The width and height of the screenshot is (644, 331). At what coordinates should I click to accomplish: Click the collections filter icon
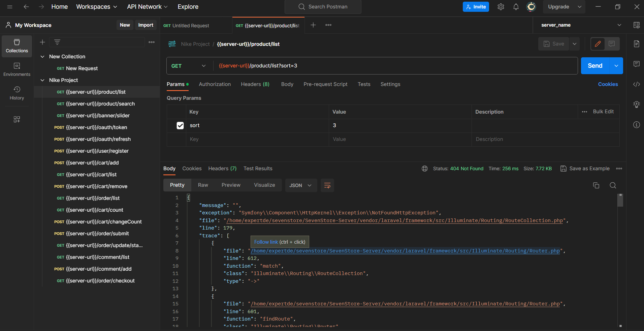tap(57, 42)
